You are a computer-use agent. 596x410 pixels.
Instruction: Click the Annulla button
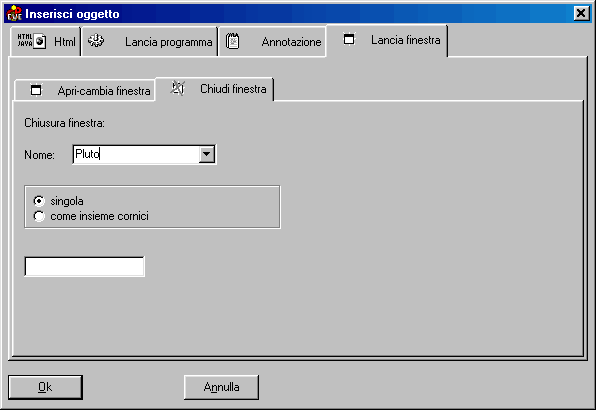(x=221, y=387)
